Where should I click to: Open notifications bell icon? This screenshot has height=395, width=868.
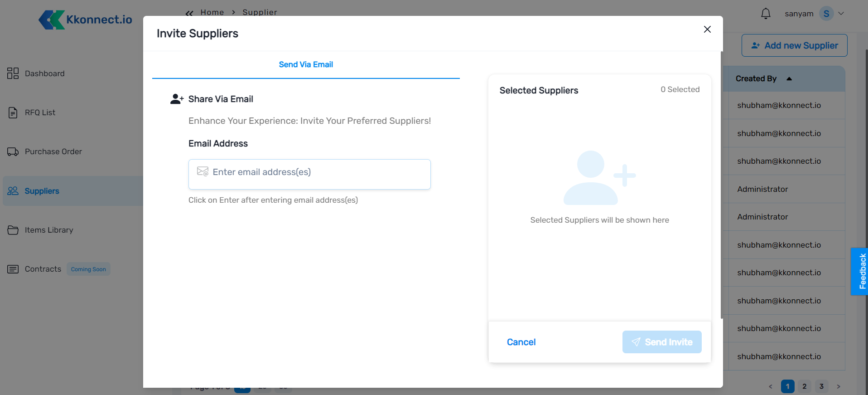[766, 14]
